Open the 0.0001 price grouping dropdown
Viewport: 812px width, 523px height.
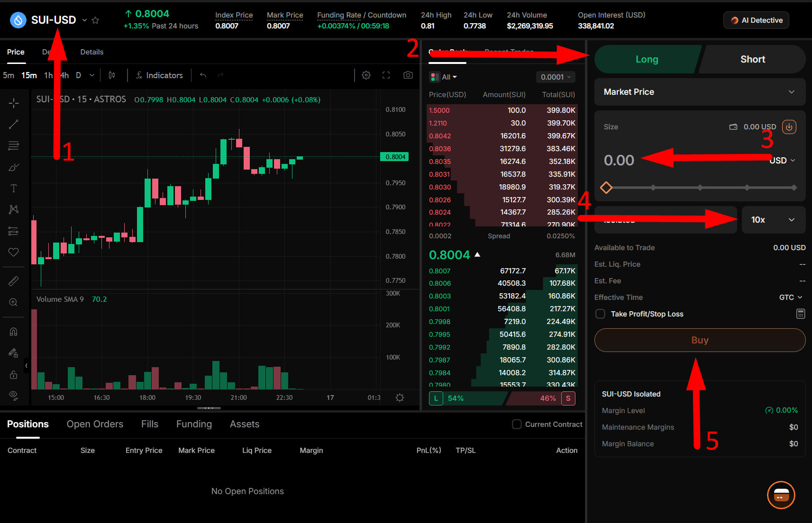[556, 77]
